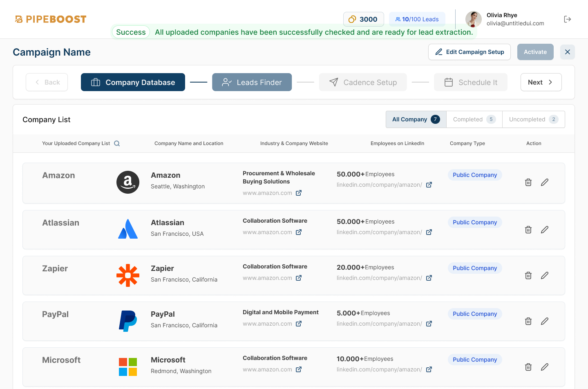This screenshot has width=588, height=389.
Task: Jump to the Schedule It step
Action: click(x=471, y=82)
